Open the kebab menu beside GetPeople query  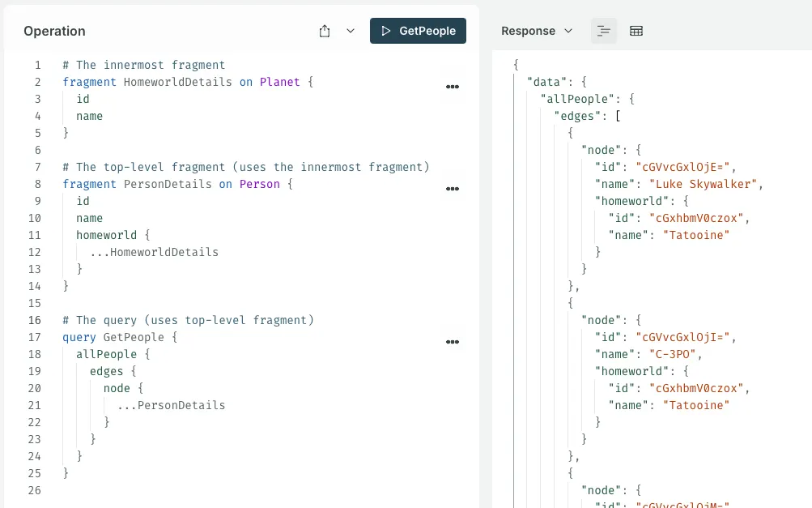pyautogui.click(x=453, y=342)
